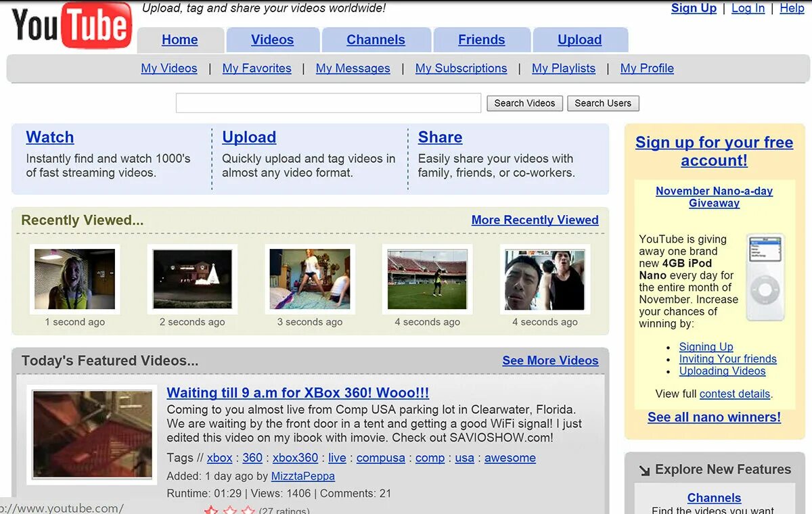
Task: Click Today's Featured Videos heading
Action: [x=110, y=360]
